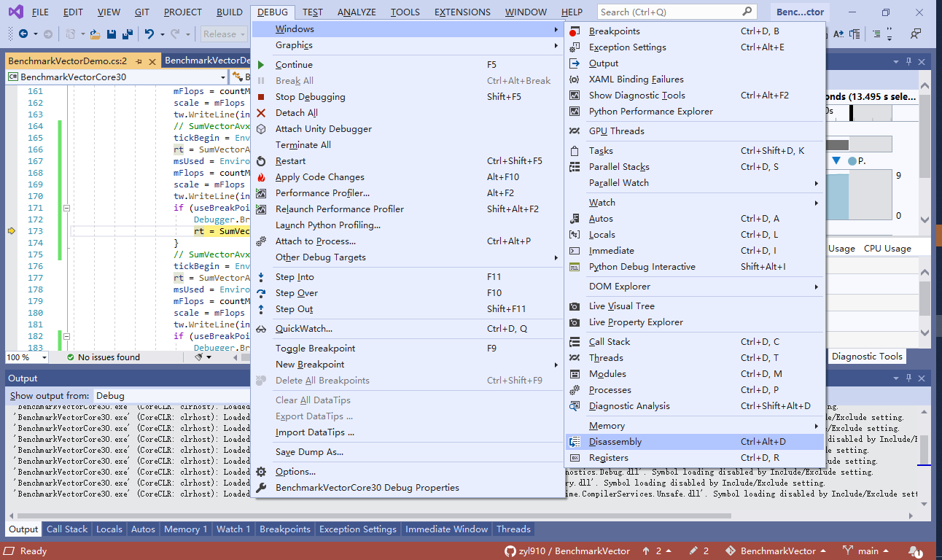Open the TOOLS menu
This screenshot has width=942, height=560.
point(405,12)
